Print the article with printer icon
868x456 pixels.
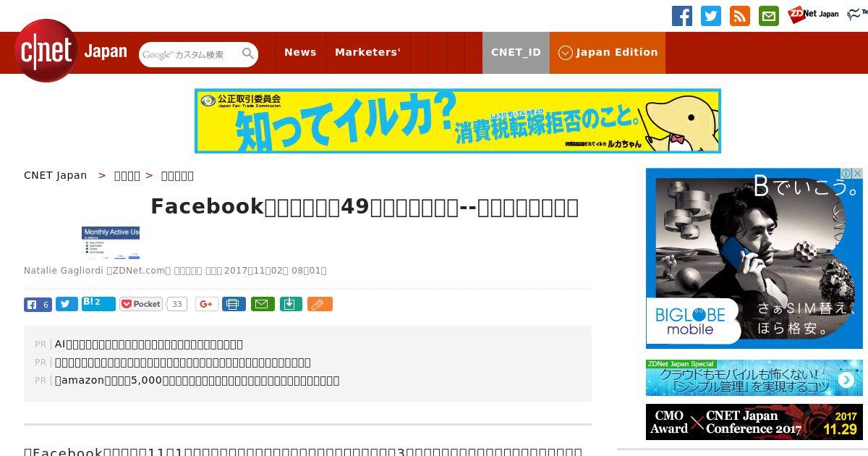point(234,304)
